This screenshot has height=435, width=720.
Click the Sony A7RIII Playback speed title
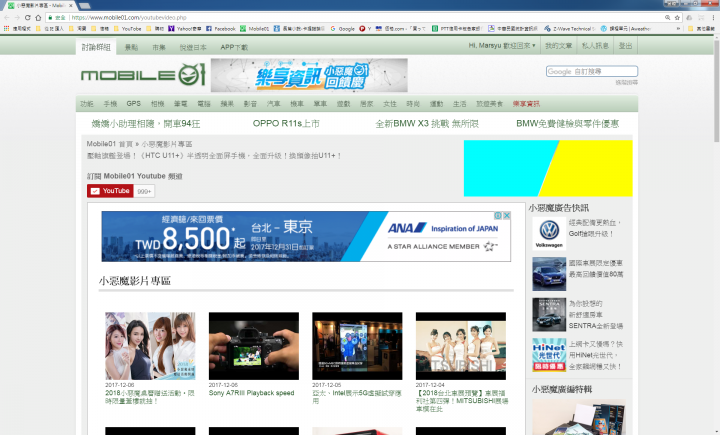[x=252, y=393]
